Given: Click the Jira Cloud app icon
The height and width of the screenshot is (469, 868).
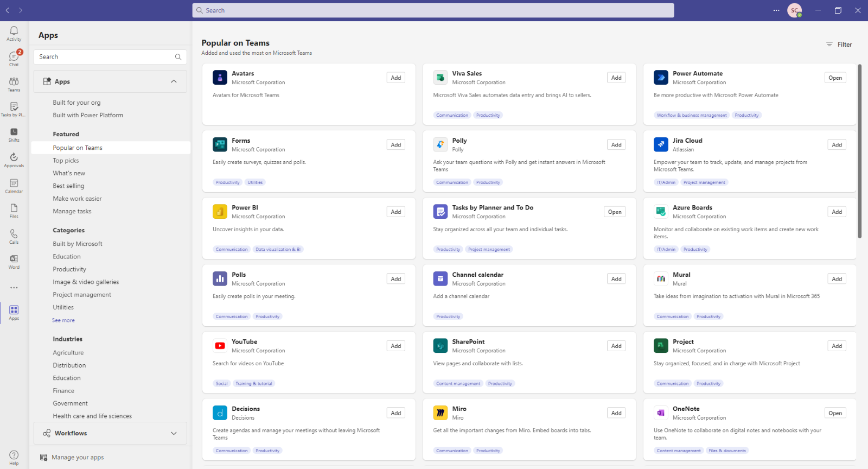Looking at the screenshot, I should [661, 144].
